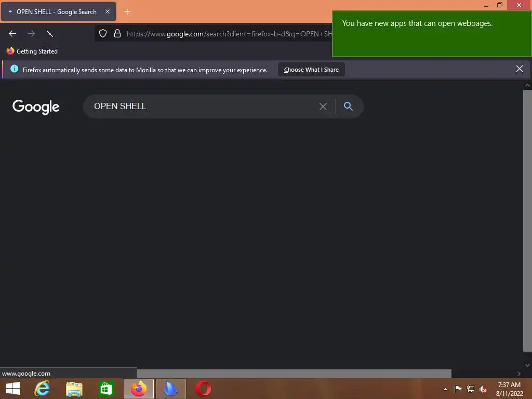The height and width of the screenshot is (399, 532).
Task: Click the scroll up arrow of the page
Action: (527, 86)
